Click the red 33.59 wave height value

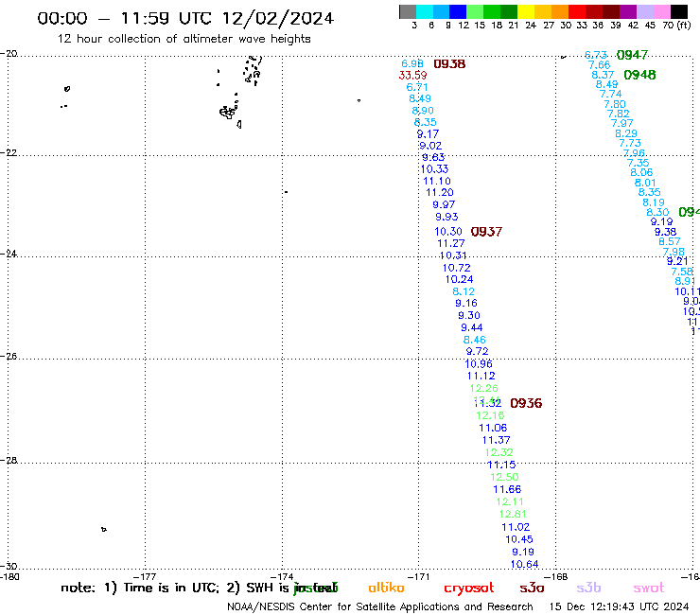(412, 75)
